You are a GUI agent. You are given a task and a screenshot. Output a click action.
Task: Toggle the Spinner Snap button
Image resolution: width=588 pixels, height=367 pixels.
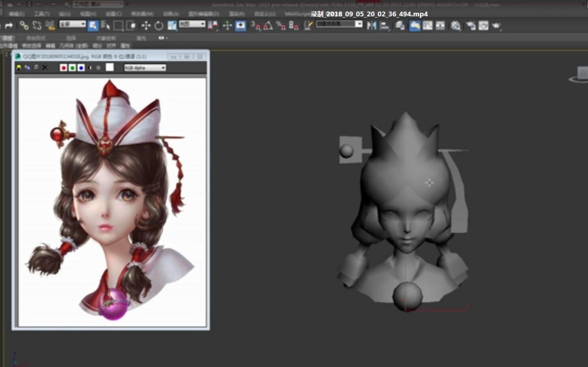[x=294, y=26]
